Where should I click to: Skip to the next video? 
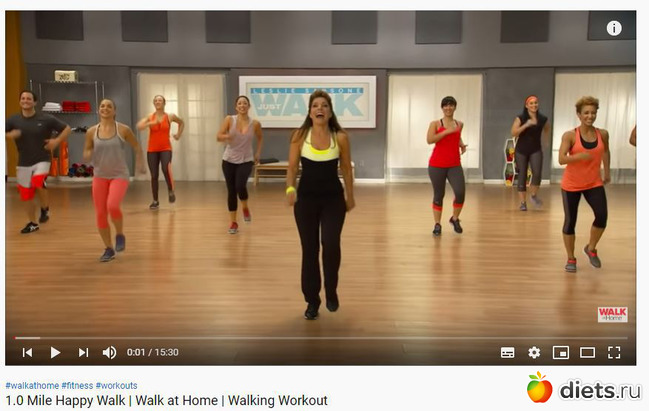[83, 352]
